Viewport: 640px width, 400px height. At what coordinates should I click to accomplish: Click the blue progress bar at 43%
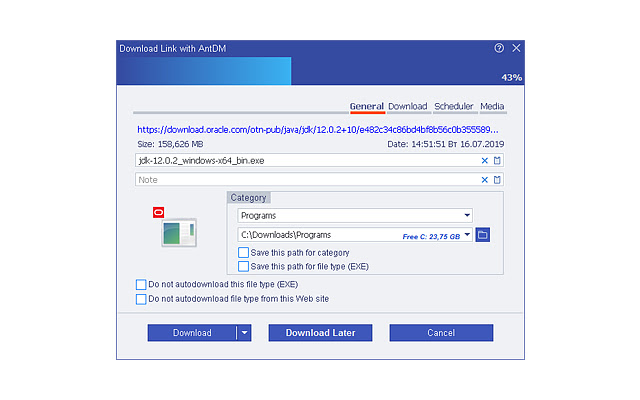click(x=204, y=71)
